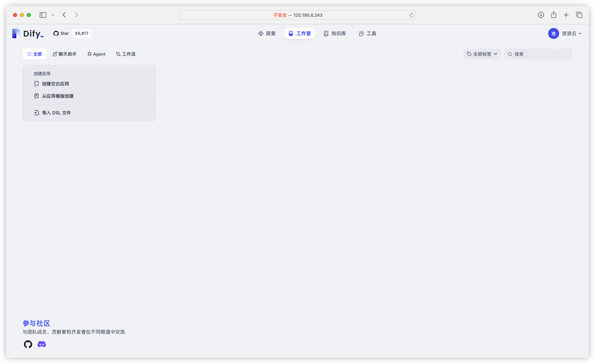Filter apps by Agent
This screenshot has height=364, width=595.
click(96, 54)
